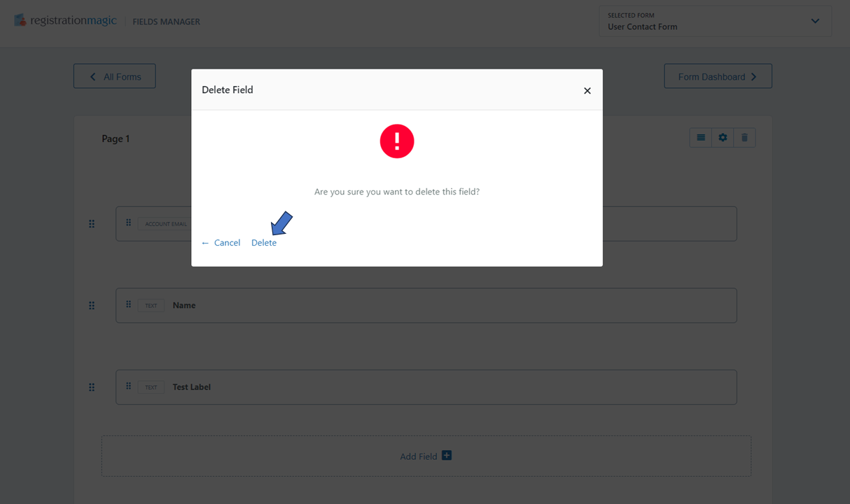Click the plus icon beside Add Field
Screen dimensions: 850x504
click(447, 455)
